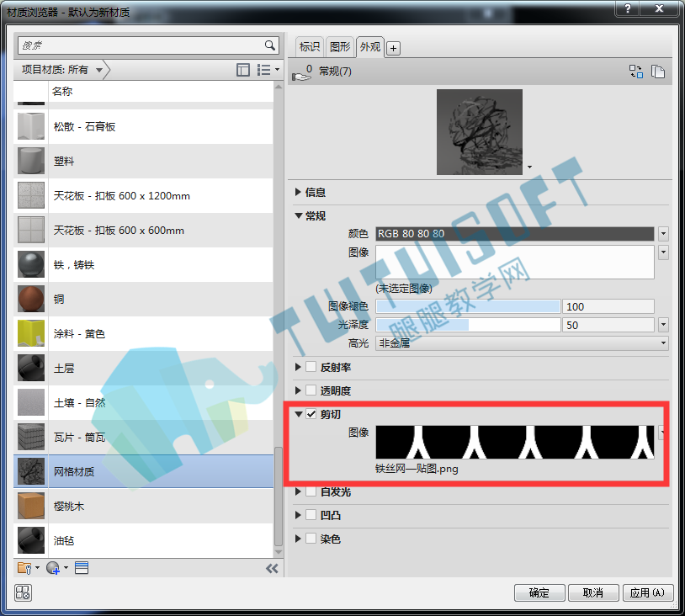The image size is (685, 616).
Task: Click the replace asset icon
Action: point(635,72)
